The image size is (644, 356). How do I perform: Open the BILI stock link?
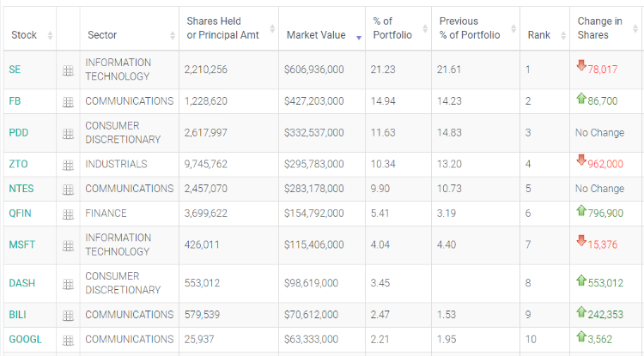pyautogui.click(x=18, y=315)
